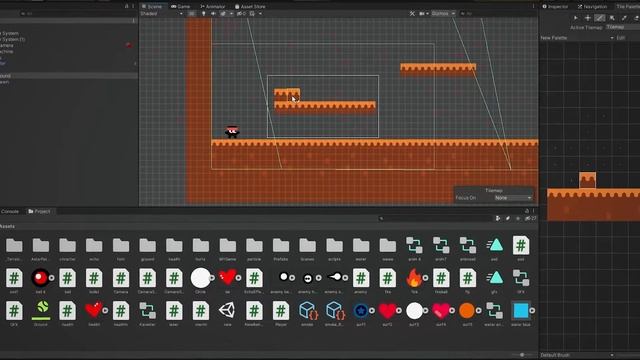Open the Shaded draw mode dropdown
The height and width of the screenshot is (360, 640).
coord(162,13)
